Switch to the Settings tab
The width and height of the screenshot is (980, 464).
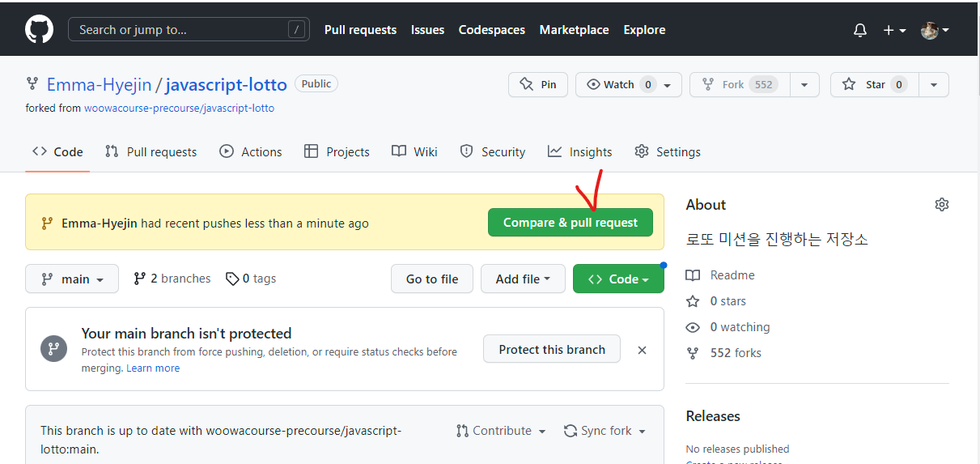[668, 151]
